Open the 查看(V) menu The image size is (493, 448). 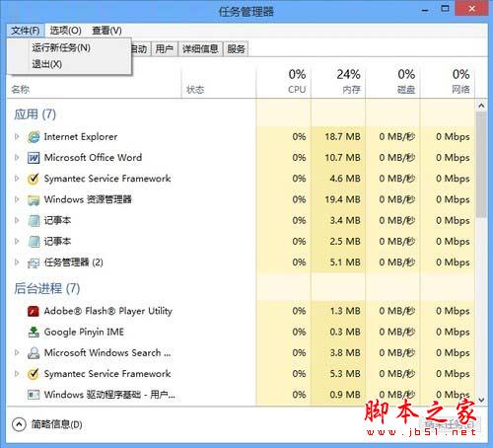coord(106,31)
